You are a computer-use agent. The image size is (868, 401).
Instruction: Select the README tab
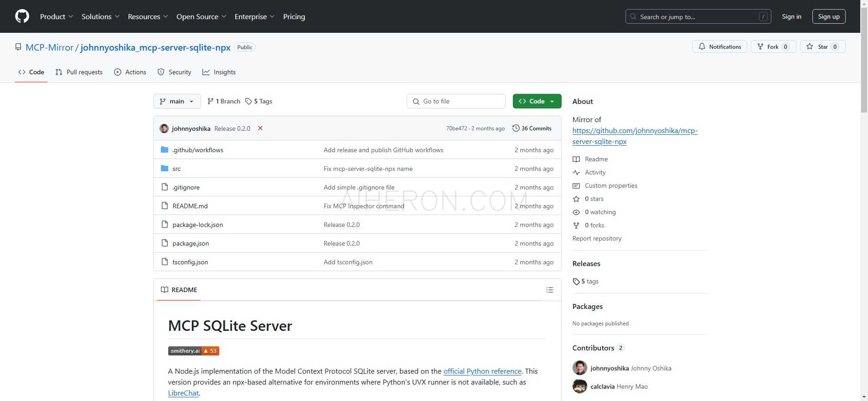tap(179, 290)
